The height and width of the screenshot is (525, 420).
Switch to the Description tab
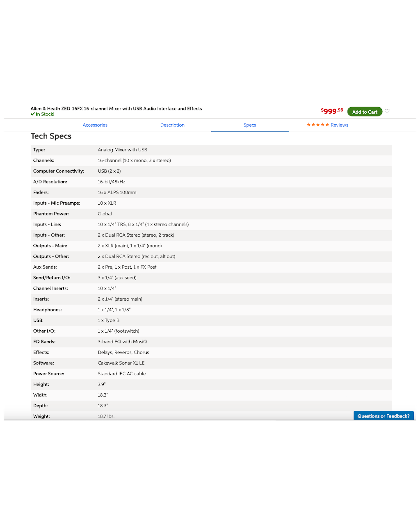172,125
